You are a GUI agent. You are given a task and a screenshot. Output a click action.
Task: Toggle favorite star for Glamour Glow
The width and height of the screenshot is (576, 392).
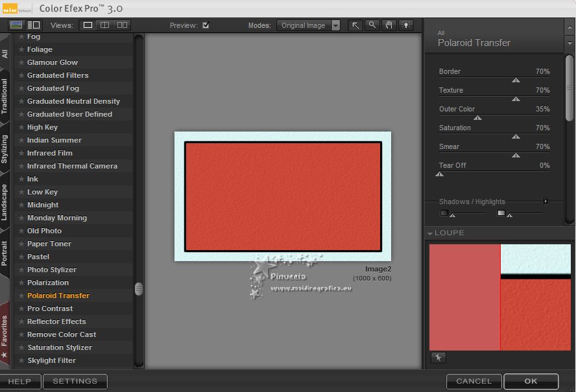pos(21,62)
